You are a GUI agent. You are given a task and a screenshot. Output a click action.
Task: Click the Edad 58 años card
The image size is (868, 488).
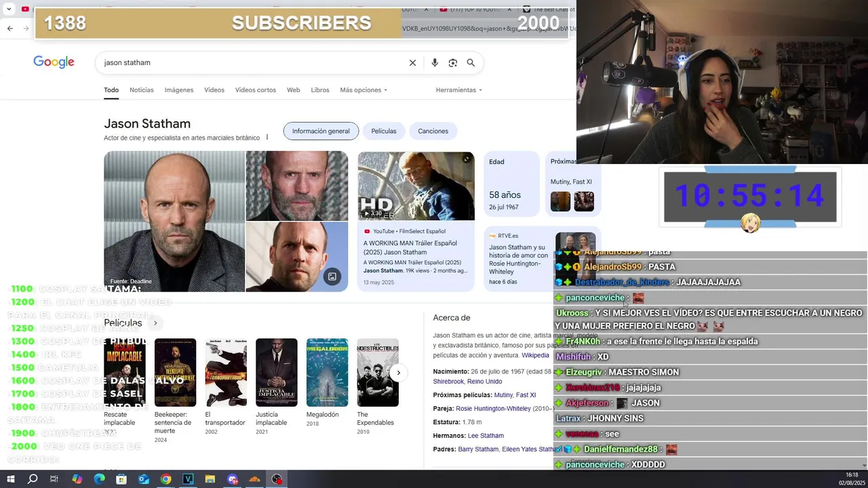point(512,183)
